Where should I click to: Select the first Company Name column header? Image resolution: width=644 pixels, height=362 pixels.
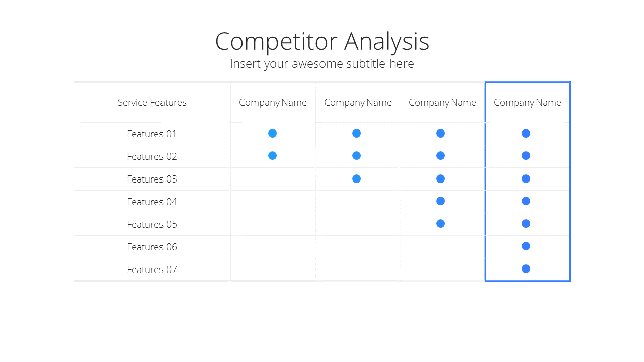[x=273, y=102]
